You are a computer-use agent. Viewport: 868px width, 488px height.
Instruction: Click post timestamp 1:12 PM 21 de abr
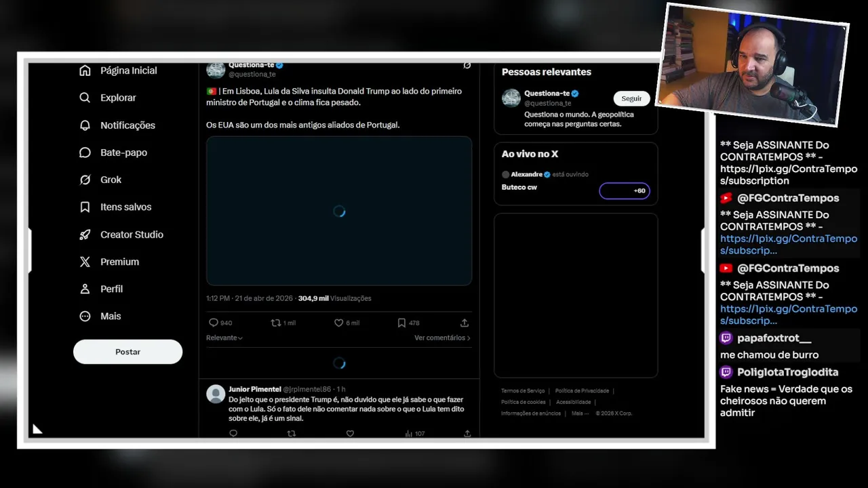250,298
